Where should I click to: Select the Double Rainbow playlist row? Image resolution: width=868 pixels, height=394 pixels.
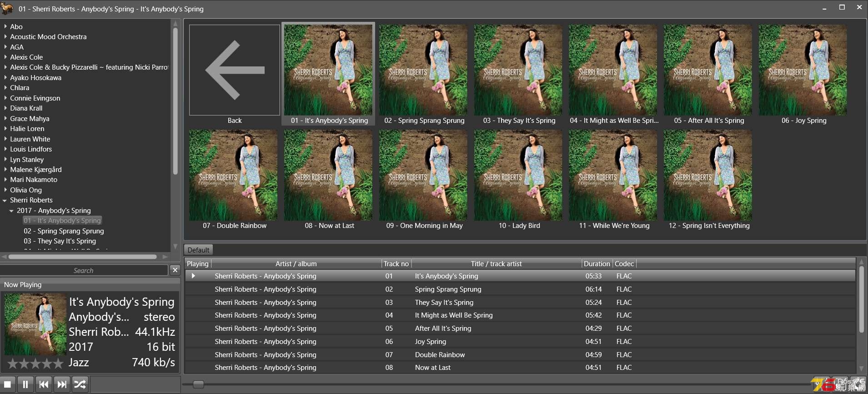[520, 354]
